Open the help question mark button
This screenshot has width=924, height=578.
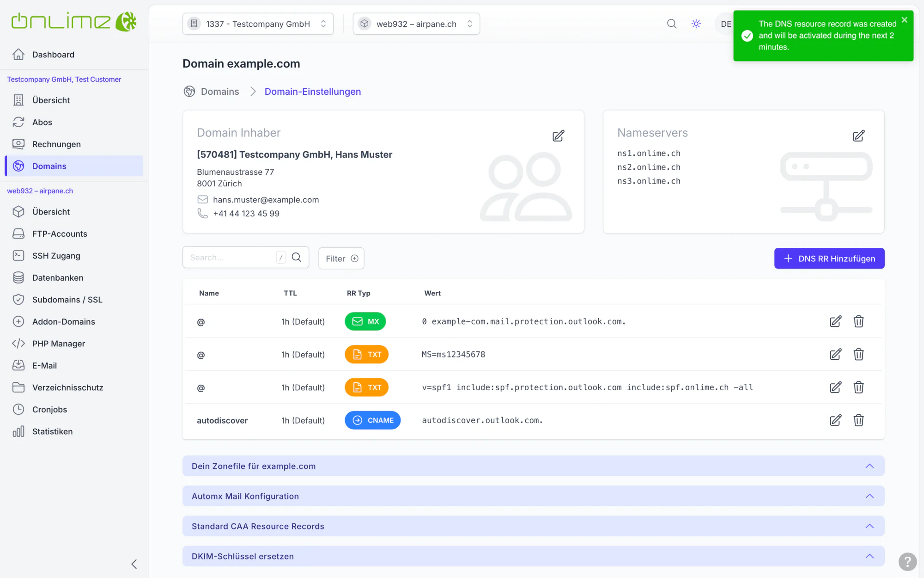[907, 562]
